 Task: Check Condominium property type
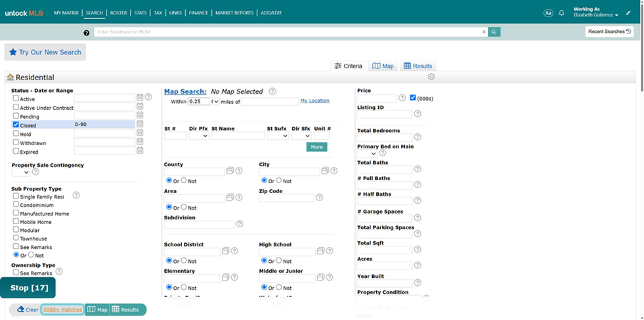pyautogui.click(x=16, y=204)
